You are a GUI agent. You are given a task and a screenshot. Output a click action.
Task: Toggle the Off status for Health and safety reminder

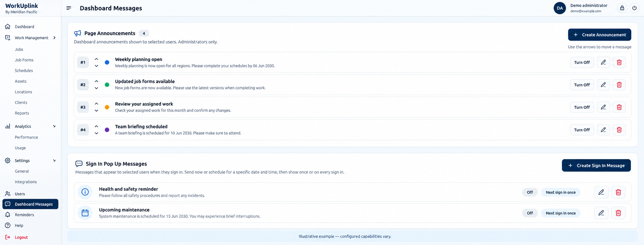pyautogui.click(x=530, y=192)
